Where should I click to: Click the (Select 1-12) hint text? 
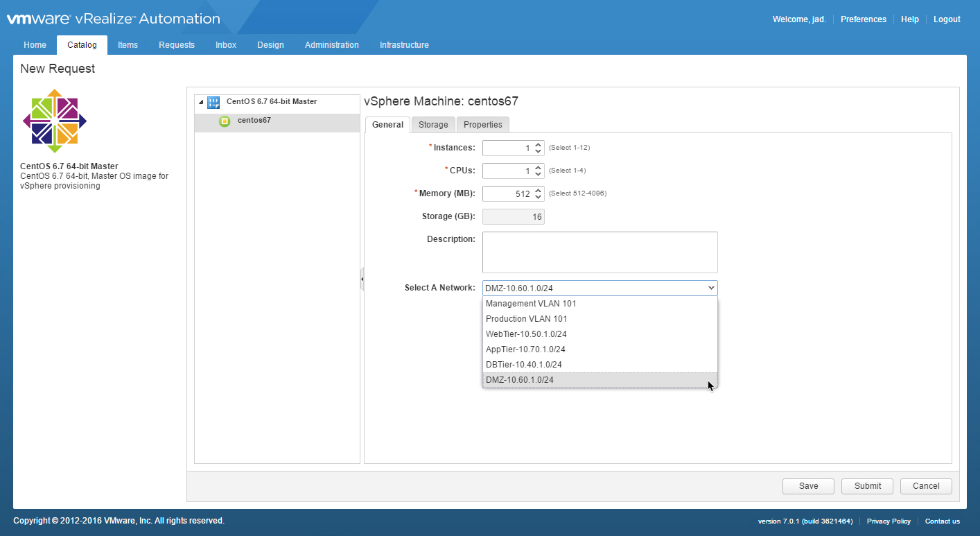[x=569, y=148]
